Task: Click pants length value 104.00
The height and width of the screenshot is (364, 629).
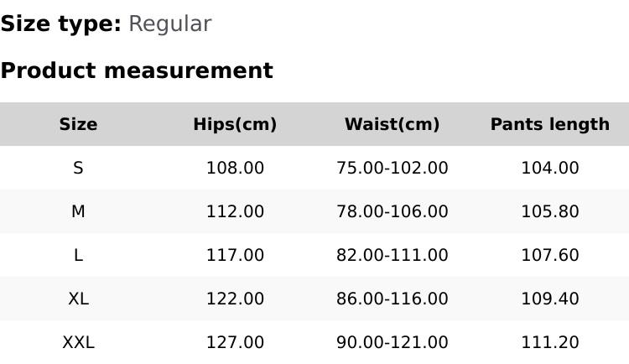Action: [549, 168]
